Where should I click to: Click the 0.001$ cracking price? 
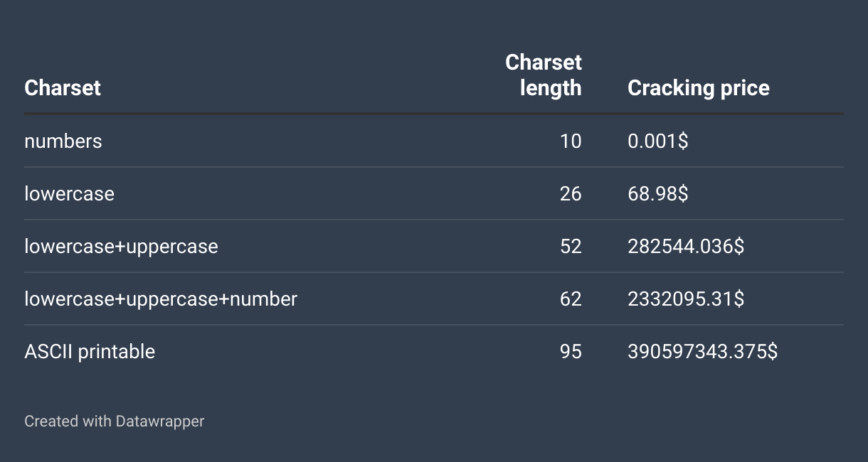point(657,141)
